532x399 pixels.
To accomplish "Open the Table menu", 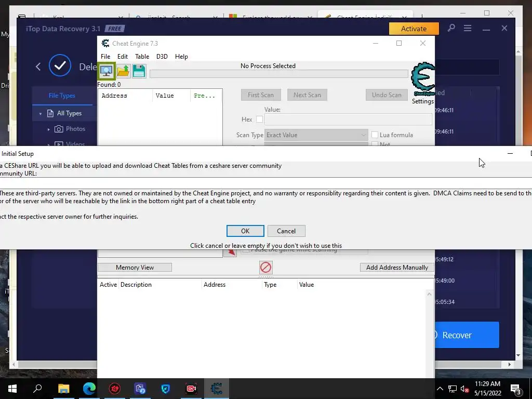I will point(142,57).
